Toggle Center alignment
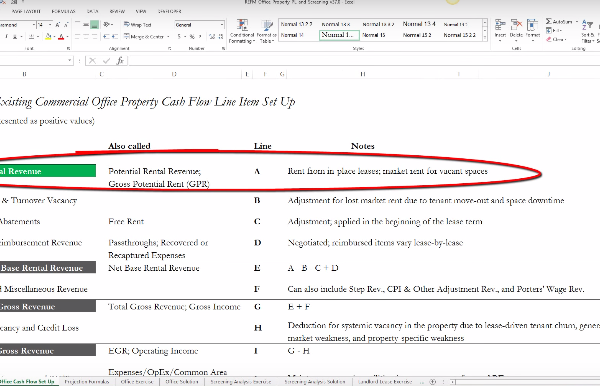This screenshot has height=386, width=600. click(x=86, y=37)
